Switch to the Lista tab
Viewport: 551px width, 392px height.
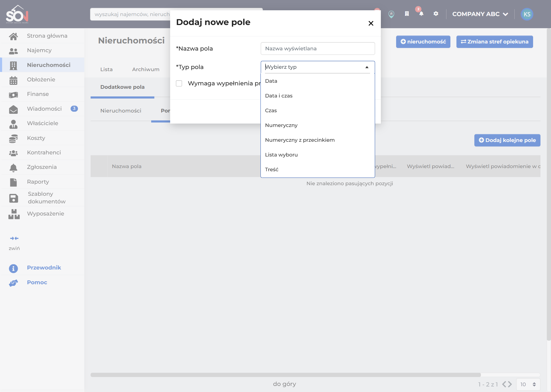106,70
